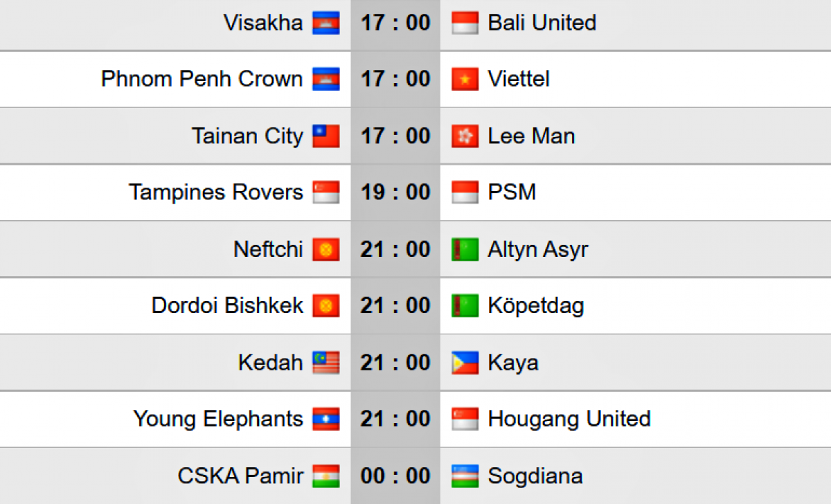The height and width of the screenshot is (504, 831).
Task: Open the Hougang United team link
Action: click(x=569, y=419)
